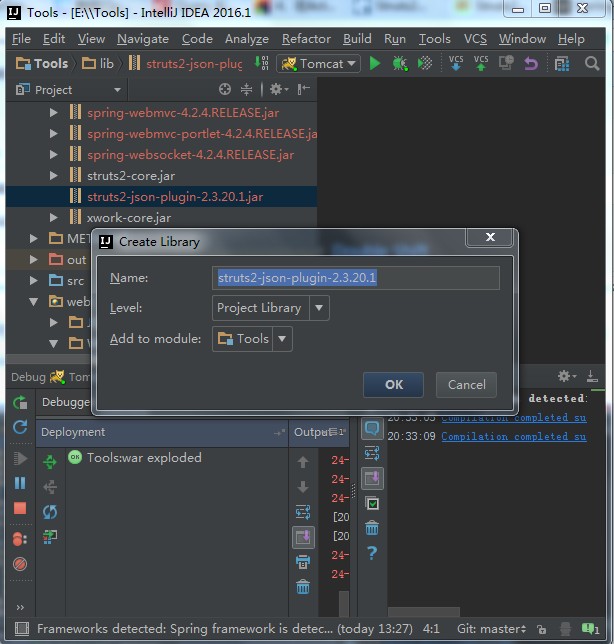Toggle soft wraps in event log

(x=372, y=453)
